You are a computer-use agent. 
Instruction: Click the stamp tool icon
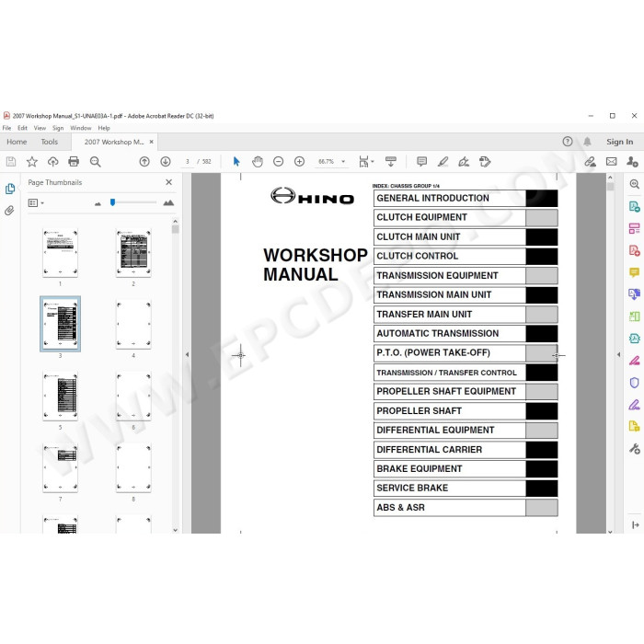485,162
